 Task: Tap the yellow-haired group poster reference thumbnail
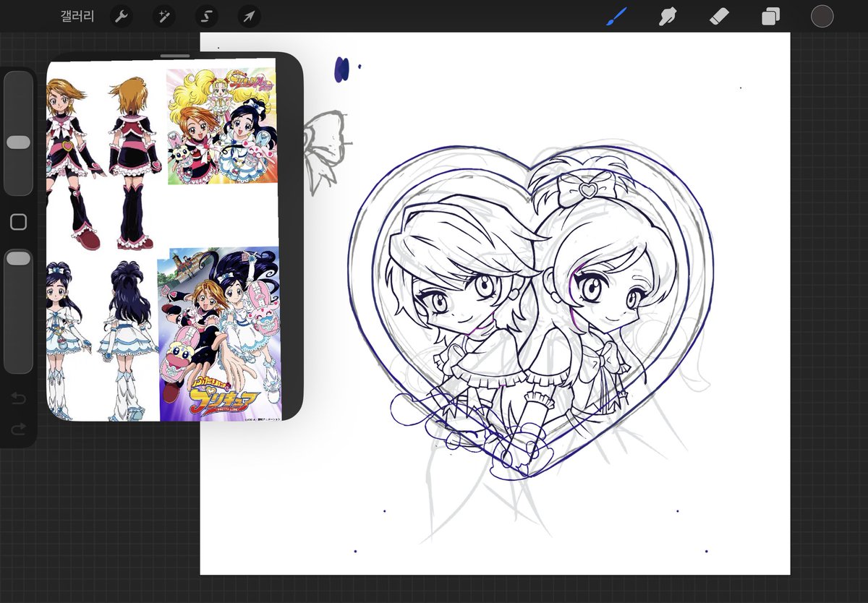(x=221, y=127)
